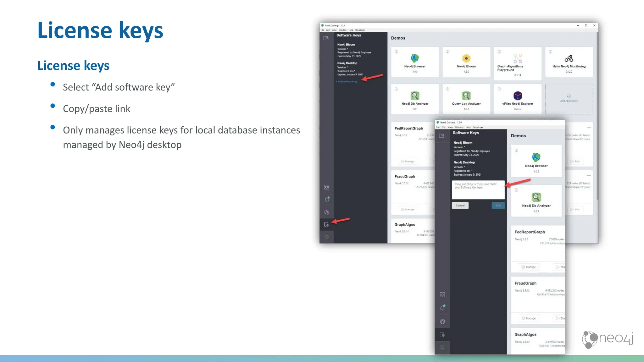Screen dimensions: 644x362
Task: Open Developer menu in back window
Action: tap(360, 30)
